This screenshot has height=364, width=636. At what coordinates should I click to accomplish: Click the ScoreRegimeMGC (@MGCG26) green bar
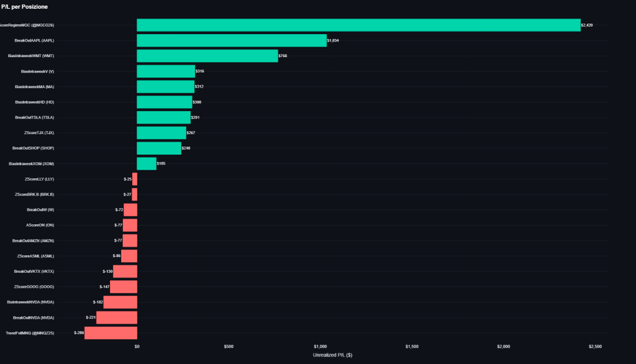(x=357, y=25)
